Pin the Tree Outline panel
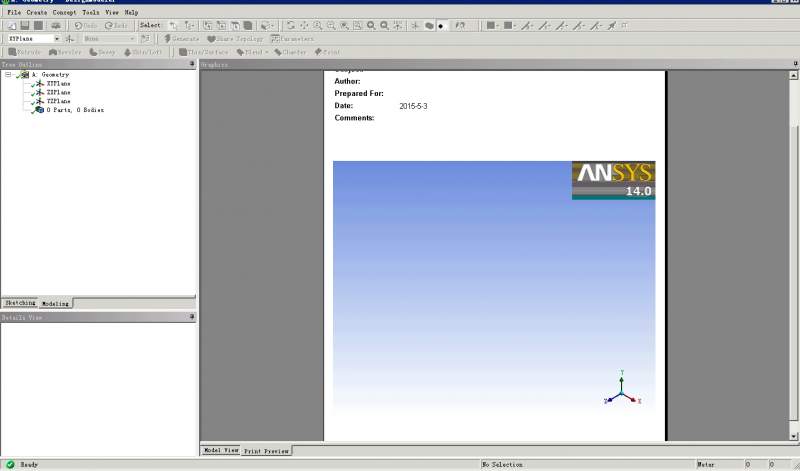Image resolution: width=800 pixels, height=471 pixels. click(192, 64)
